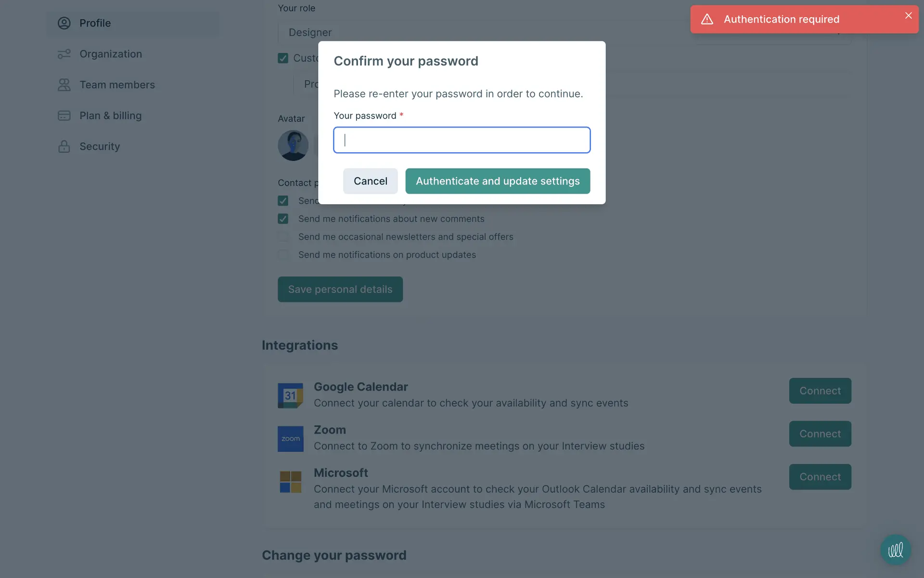Cancel the password confirmation dialog
This screenshot has width=924, height=578.
pyautogui.click(x=370, y=181)
